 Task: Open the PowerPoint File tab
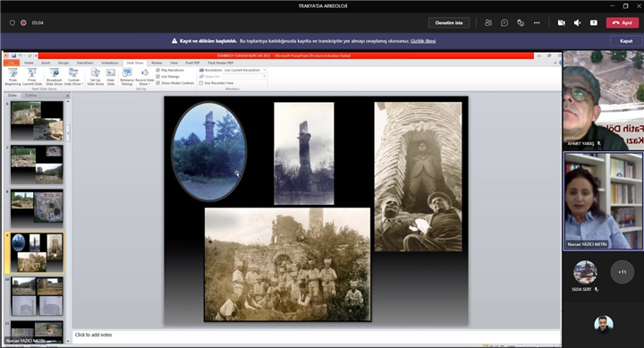tap(12, 63)
